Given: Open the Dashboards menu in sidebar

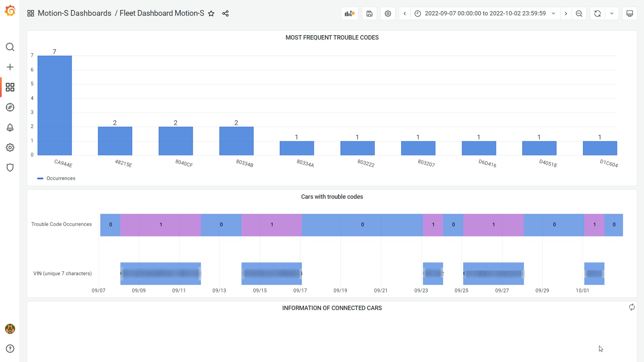Looking at the screenshot, I should [x=10, y=87].
